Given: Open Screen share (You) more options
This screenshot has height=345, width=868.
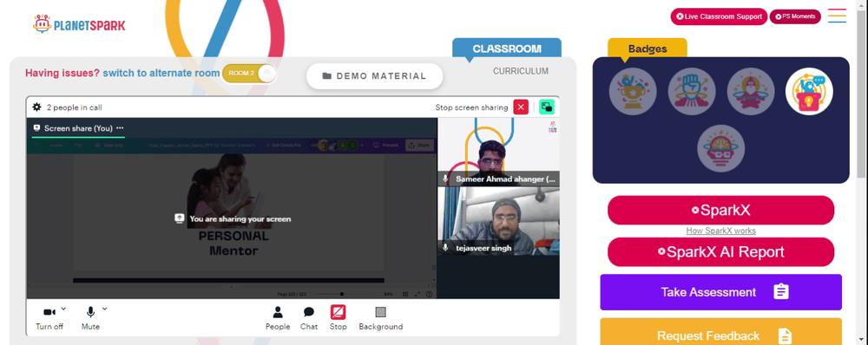Looking at the screenshot, I should [x=120, y=127].
